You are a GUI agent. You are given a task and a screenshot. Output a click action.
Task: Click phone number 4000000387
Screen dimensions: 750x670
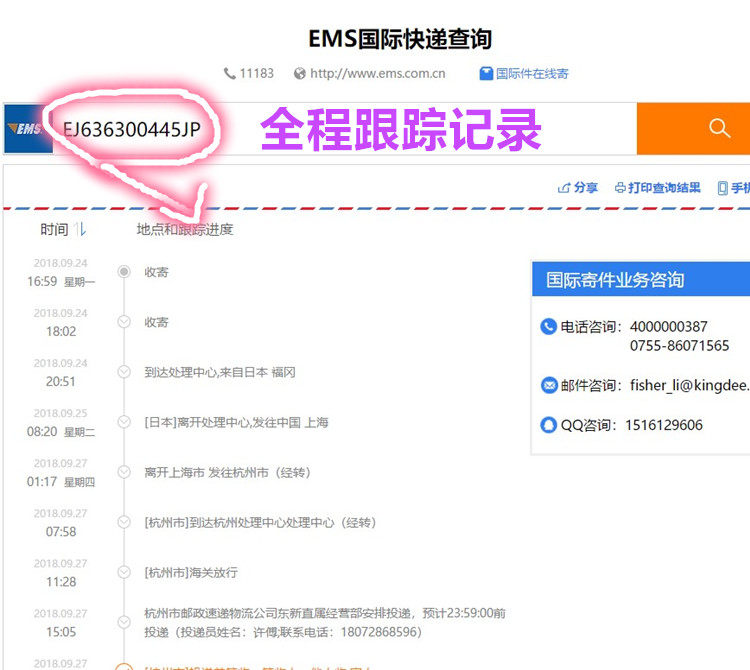668,327
